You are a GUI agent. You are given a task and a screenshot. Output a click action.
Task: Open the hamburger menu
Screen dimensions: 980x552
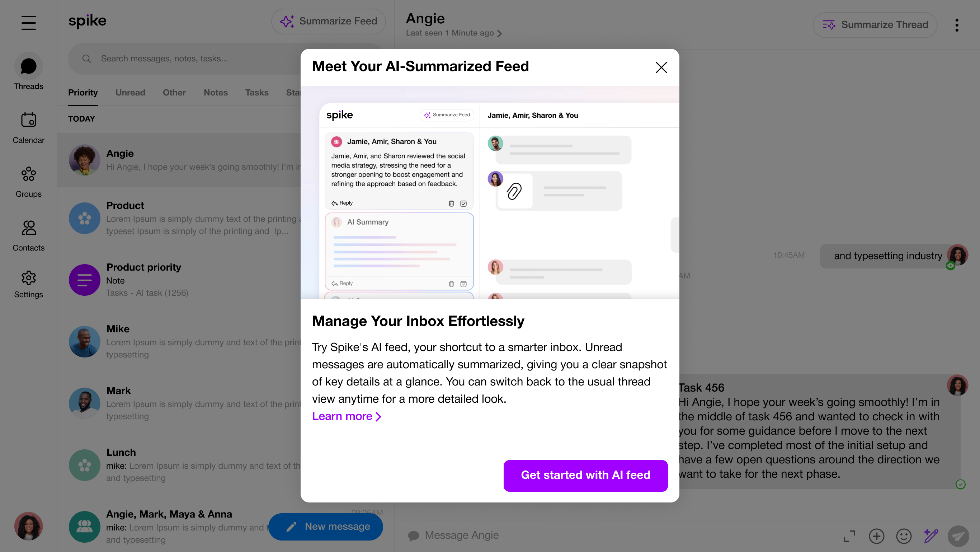point(29,23)
